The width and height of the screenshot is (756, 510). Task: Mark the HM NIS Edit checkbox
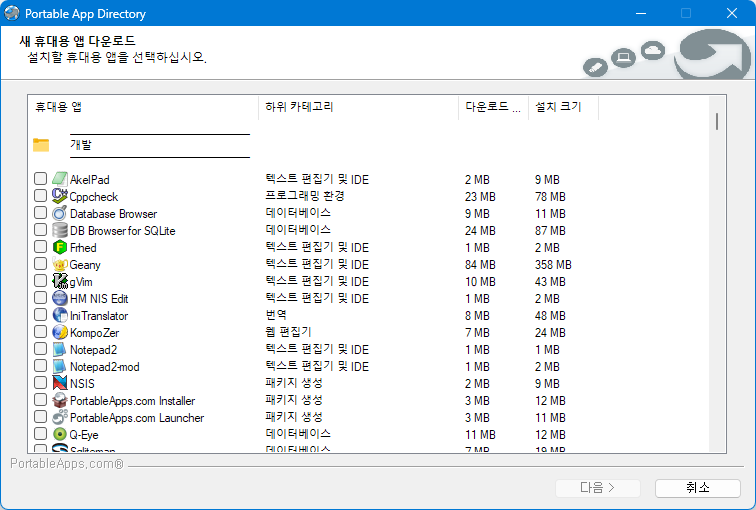40,298
